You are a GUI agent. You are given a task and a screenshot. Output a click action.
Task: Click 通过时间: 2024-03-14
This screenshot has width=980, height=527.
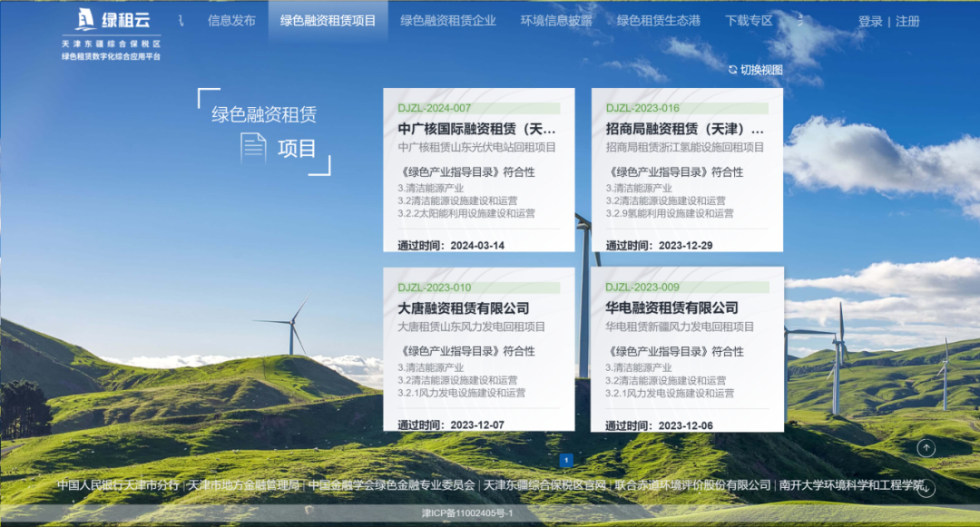tap(451, 246)
